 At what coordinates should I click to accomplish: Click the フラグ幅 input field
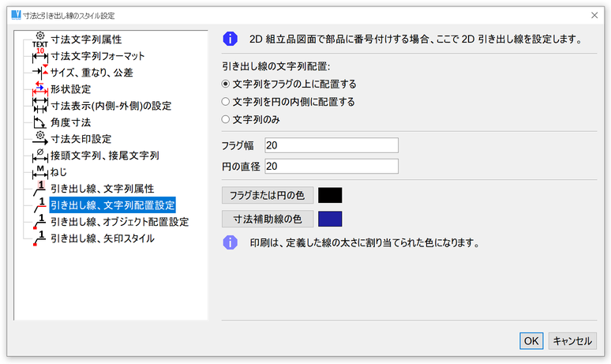coord(331,145)
